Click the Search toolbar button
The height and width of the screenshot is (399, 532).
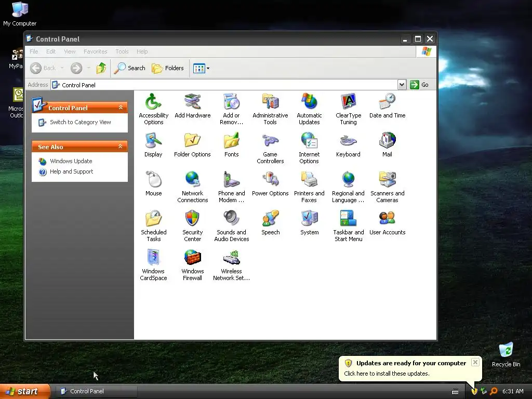(129, 68)
